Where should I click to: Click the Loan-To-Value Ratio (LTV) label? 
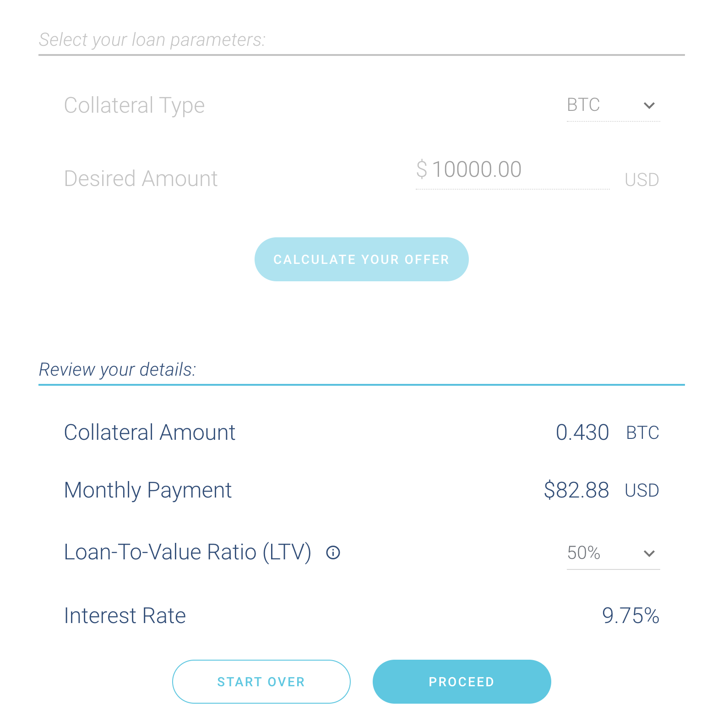(188, 552)
